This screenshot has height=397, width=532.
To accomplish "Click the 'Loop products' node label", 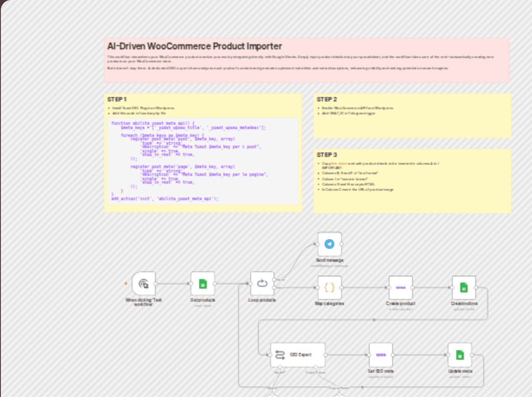I will tap(262, 300).
